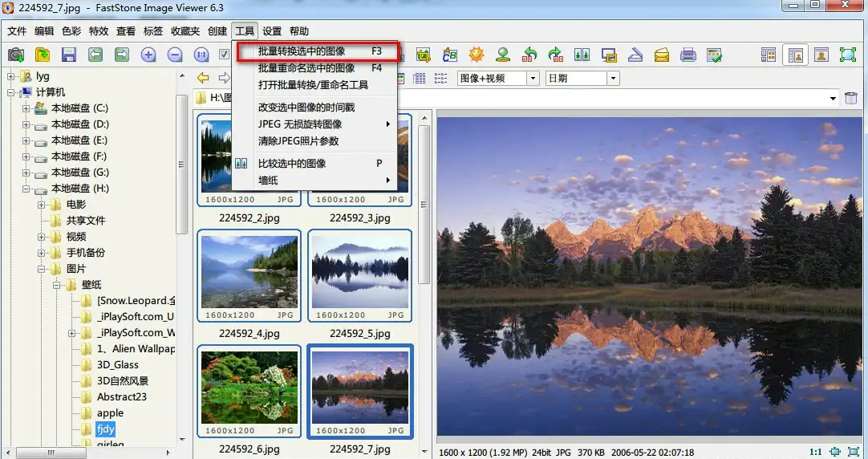Switch to windowed single-image view icon

tap(821, 55)
